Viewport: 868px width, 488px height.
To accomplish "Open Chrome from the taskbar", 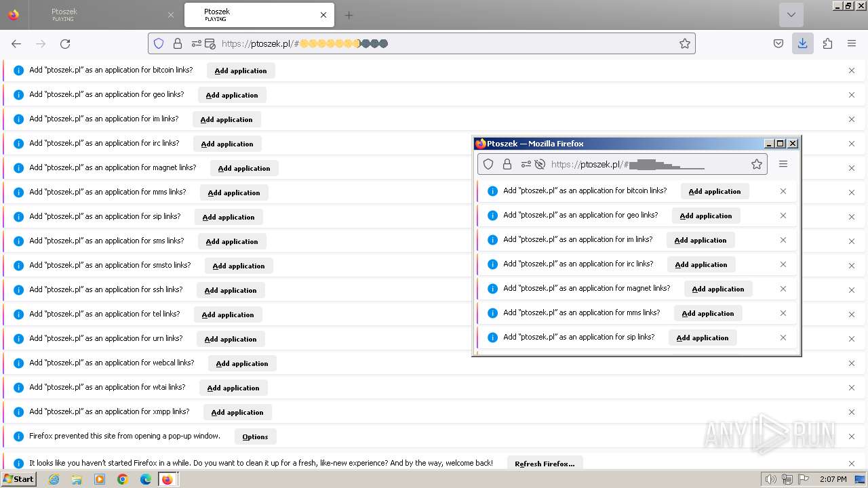I will coord(122,479).
